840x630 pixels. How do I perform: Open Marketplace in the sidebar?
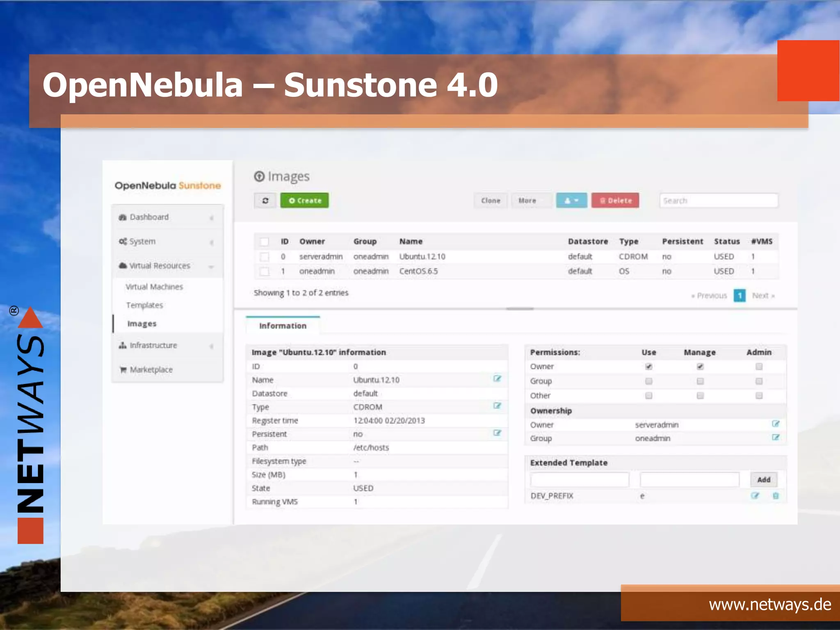[167, 370]
